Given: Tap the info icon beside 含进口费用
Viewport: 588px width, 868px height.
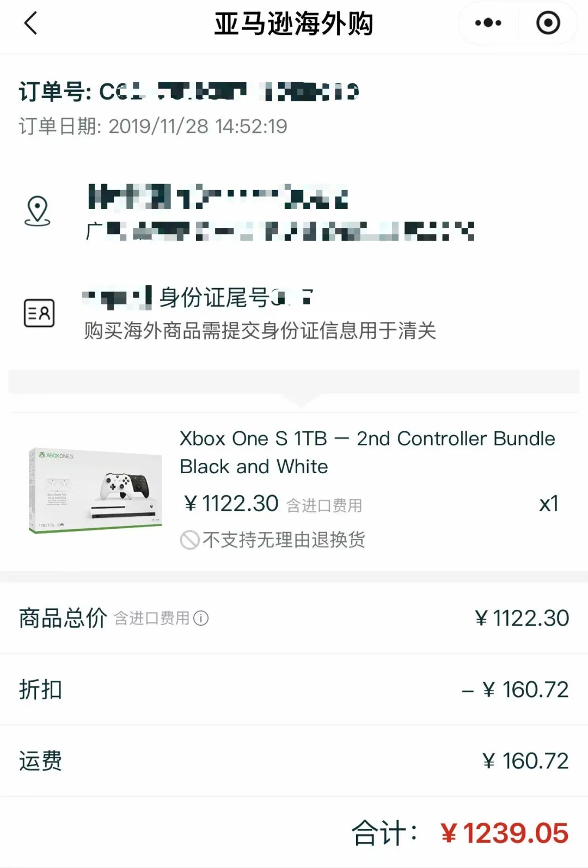Looking at the screenshot, I should coord(201,619).
